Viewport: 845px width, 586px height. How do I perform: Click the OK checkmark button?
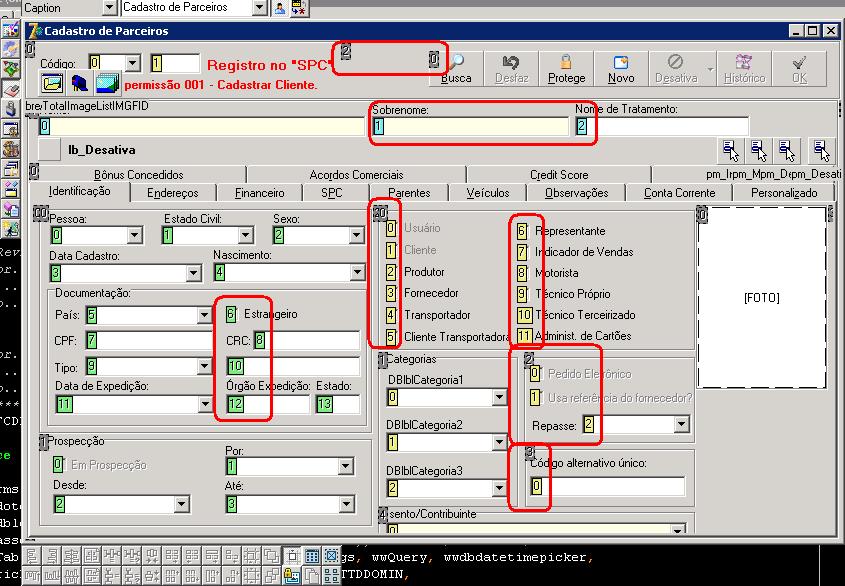799,69
